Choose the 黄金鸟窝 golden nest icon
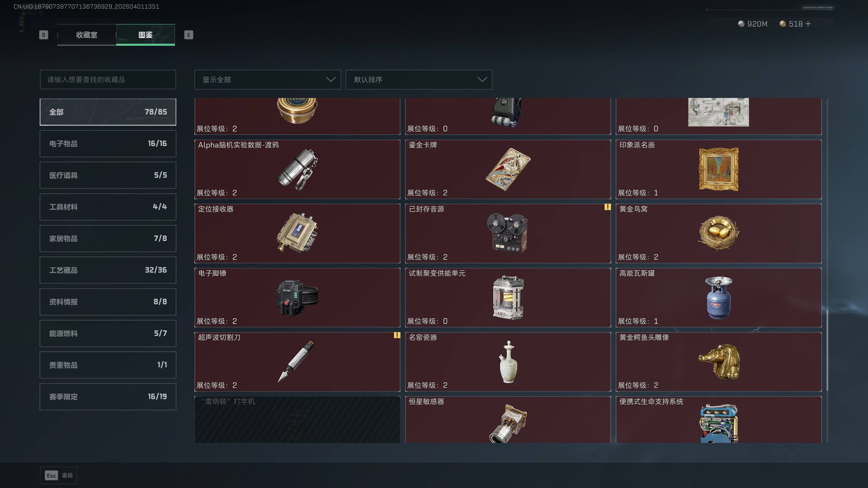The height and width of the screenshot is (488, 868). [x=718, y=233]
